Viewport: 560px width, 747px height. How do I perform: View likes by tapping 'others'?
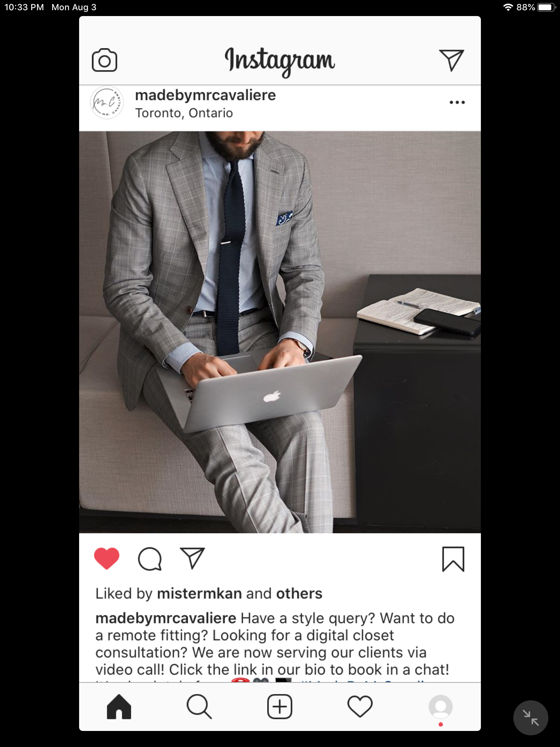[x=299, y=593]
